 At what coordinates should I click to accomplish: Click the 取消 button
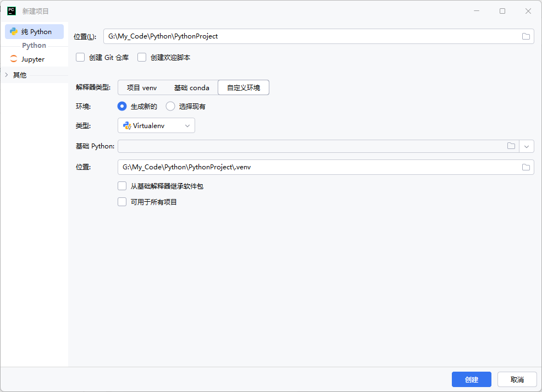coord(517,379)
